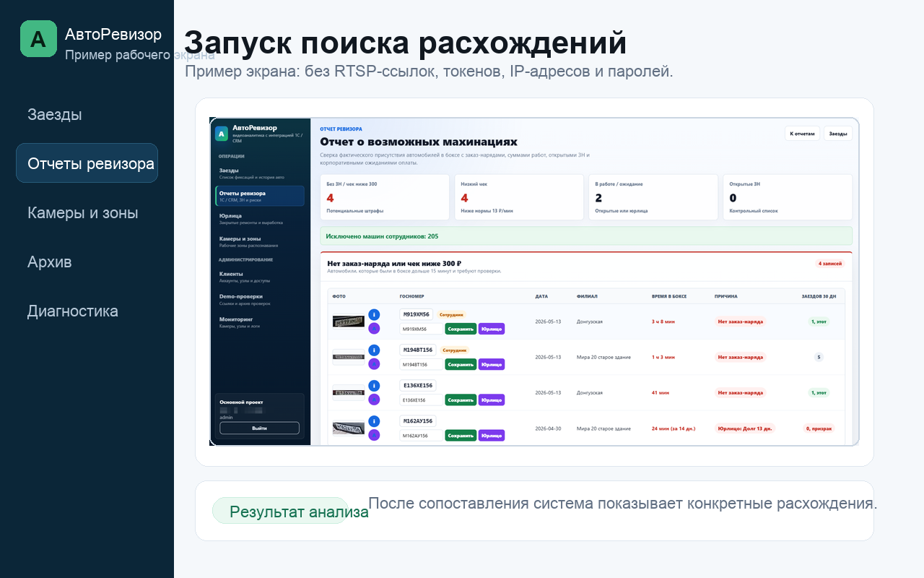Open Диагностика in the outer sidebar
The image size is (924, 578).
point(72,311)
